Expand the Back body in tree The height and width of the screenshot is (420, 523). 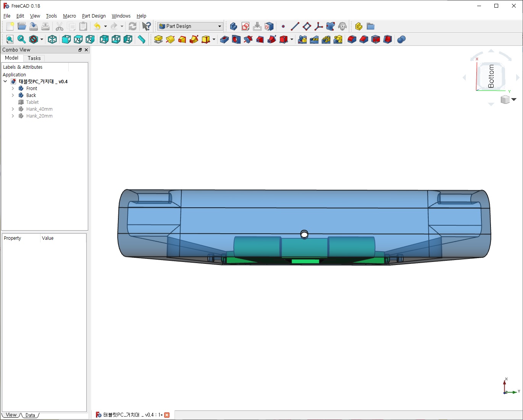click(13, 95)
